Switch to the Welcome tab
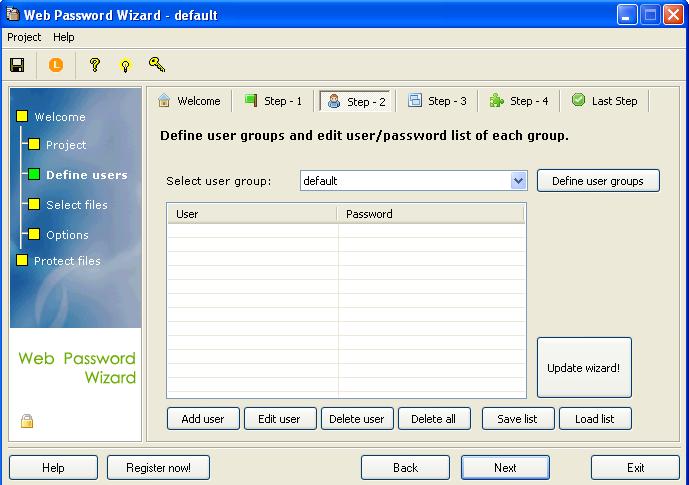Viewport: 689px width, 485px height. 190,101
